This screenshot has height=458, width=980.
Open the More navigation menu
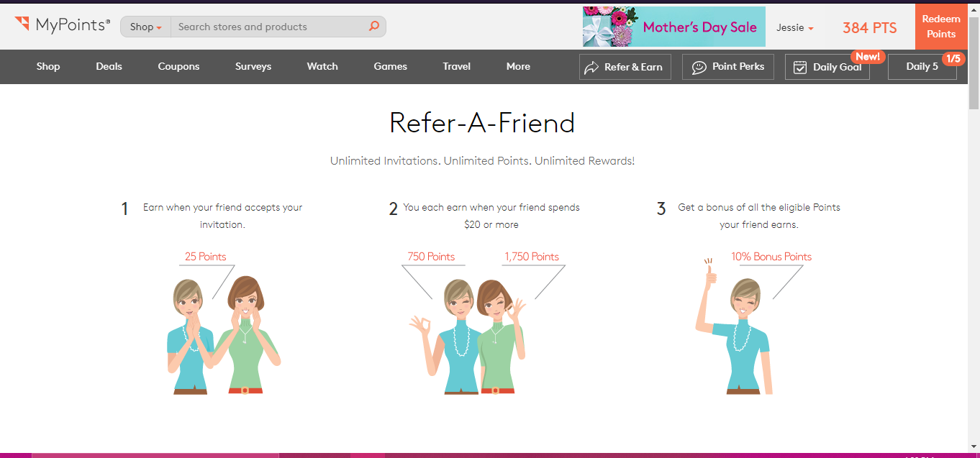pyautogui.click(x=518, y=66)
